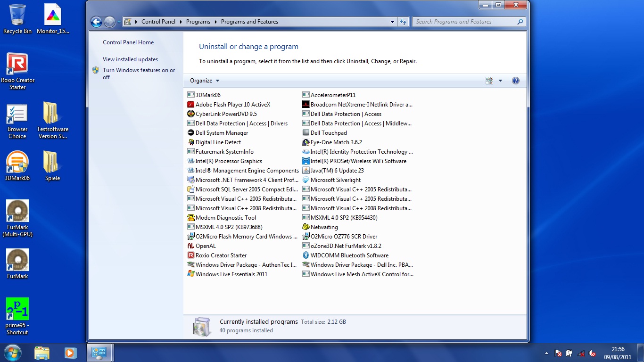
Task: Launch Roxio Creator Starter desktop shortcut
Action: point(17,71)
